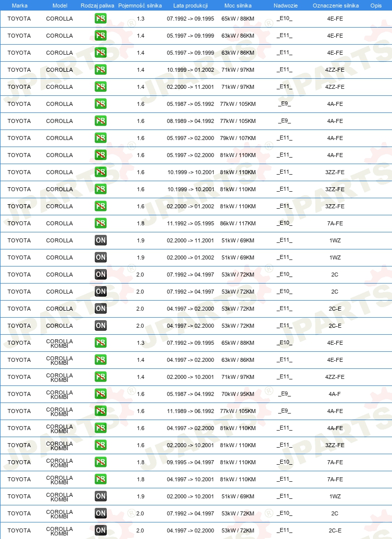The image size is (392, 539).
Task: Click petrol icon in row 08.1989 -> 04.1992
Action: (101, 121)
